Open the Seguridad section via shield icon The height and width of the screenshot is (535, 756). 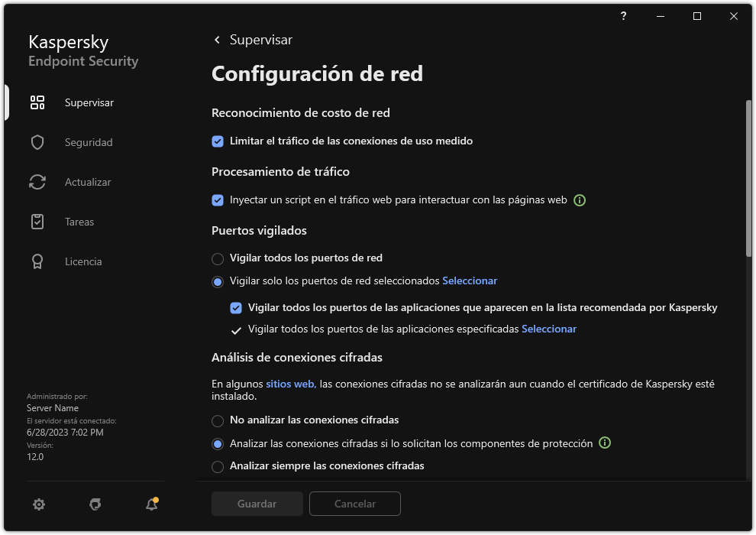(37, 142)
